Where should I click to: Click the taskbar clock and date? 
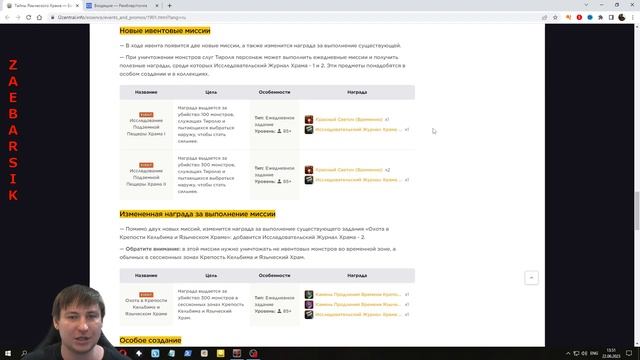coord(611,353)
